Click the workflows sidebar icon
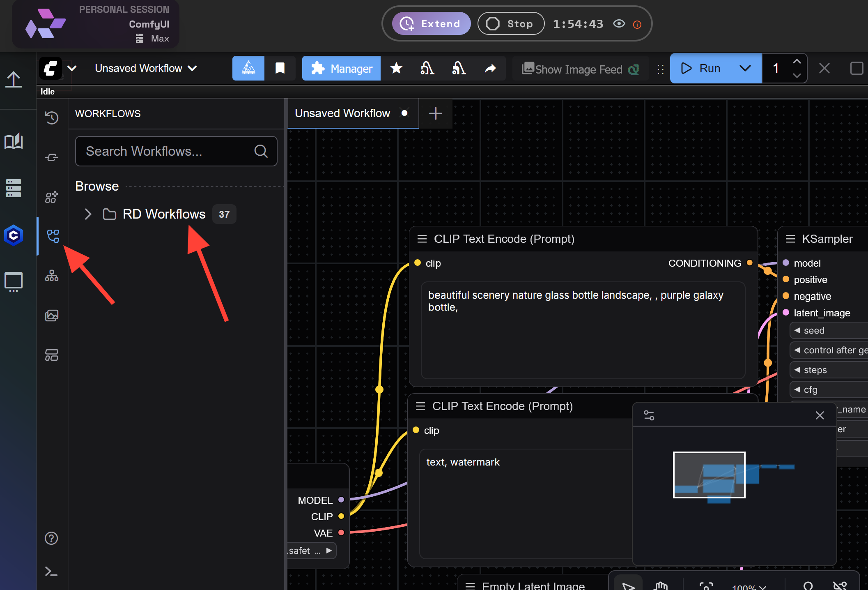 pos(53,236)
